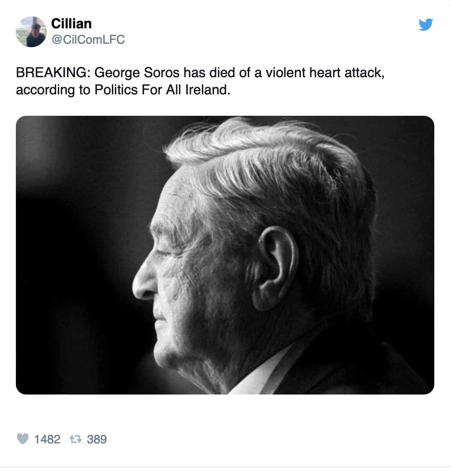Click the like count 1482

tap(47, 439)
